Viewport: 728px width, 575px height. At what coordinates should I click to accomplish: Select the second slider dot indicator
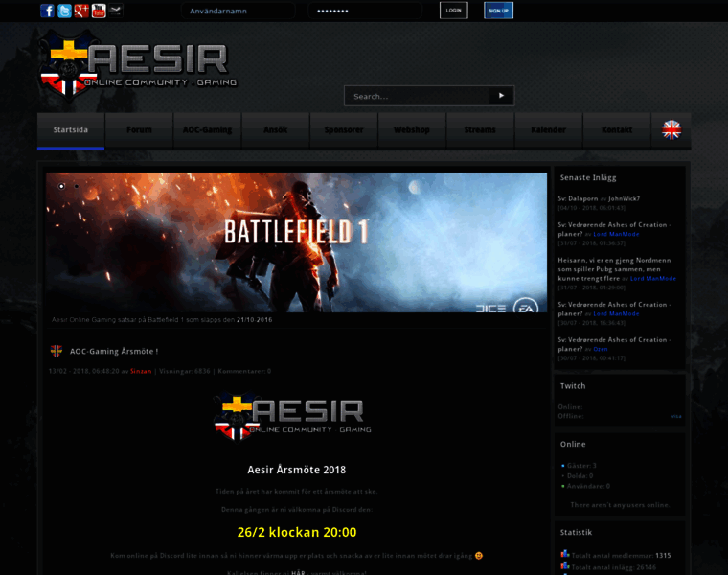(x=76, y=186)
